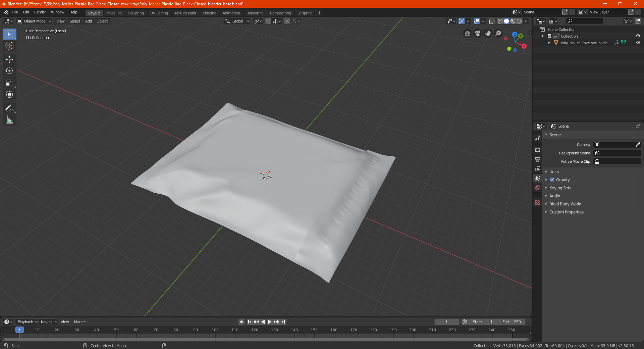
Task: Open the Render properties tab
Action: pos(538,150)
